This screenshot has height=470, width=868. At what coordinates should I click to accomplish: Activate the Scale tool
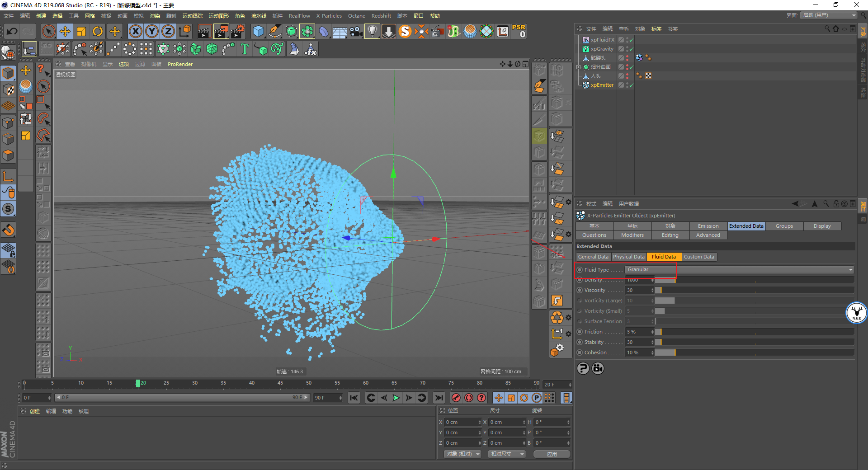(x=81, y=32)
